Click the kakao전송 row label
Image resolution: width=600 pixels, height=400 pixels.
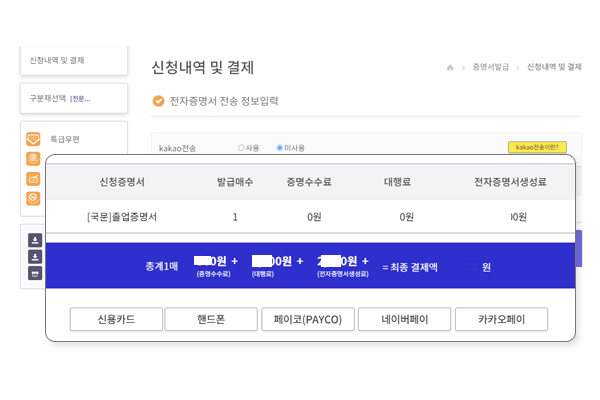pyautogui.click(x=177, y=148)
